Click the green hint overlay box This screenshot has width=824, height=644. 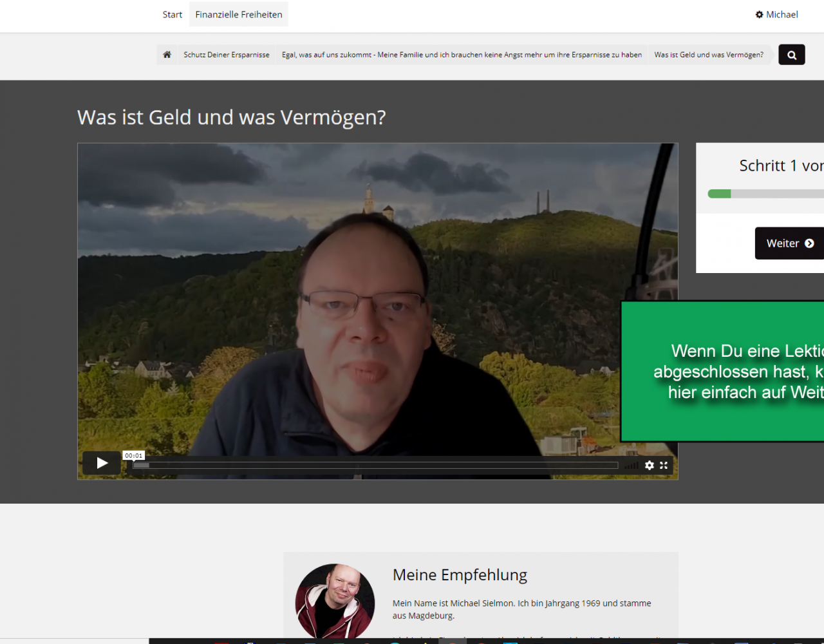pos(722,371)
